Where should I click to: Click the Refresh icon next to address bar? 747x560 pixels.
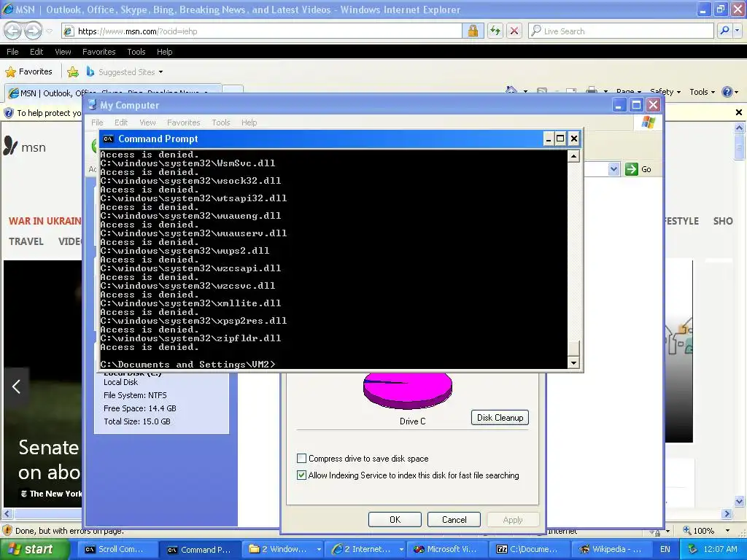coord(495,31)
